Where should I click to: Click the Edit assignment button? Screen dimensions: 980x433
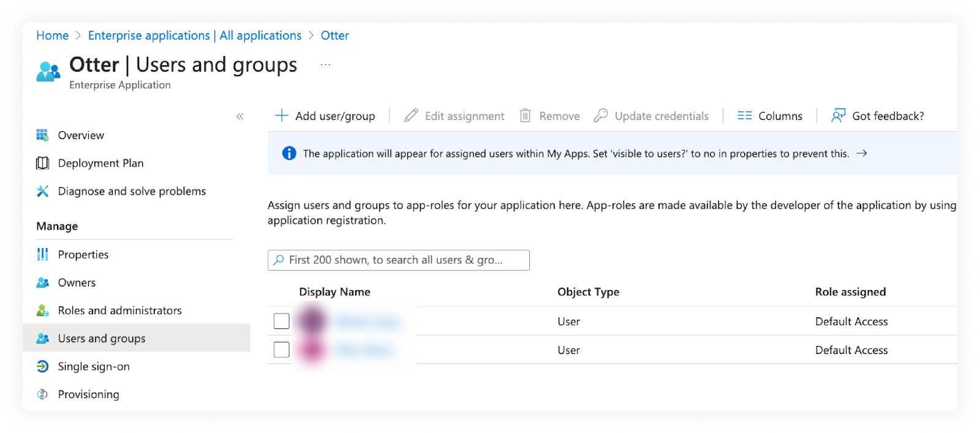454,116
